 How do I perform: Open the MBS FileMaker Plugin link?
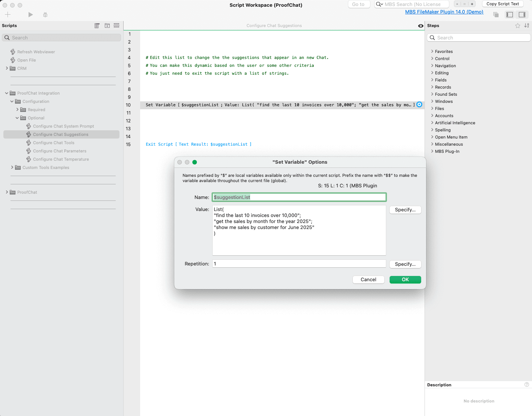(x=444, y=12)
